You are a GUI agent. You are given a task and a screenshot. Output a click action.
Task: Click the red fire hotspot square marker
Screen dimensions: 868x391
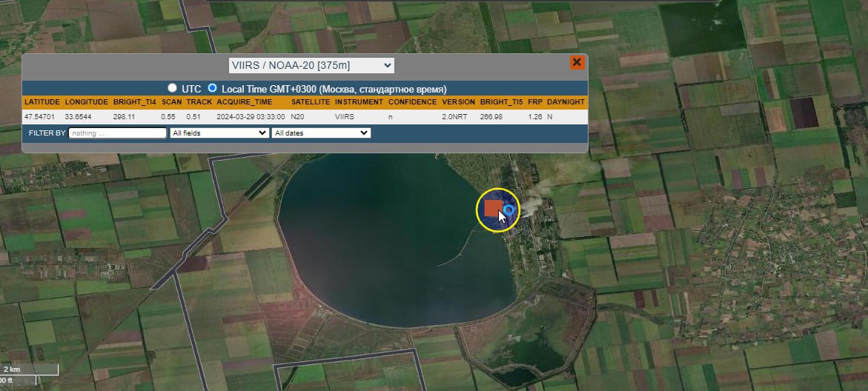click(493, 208)
